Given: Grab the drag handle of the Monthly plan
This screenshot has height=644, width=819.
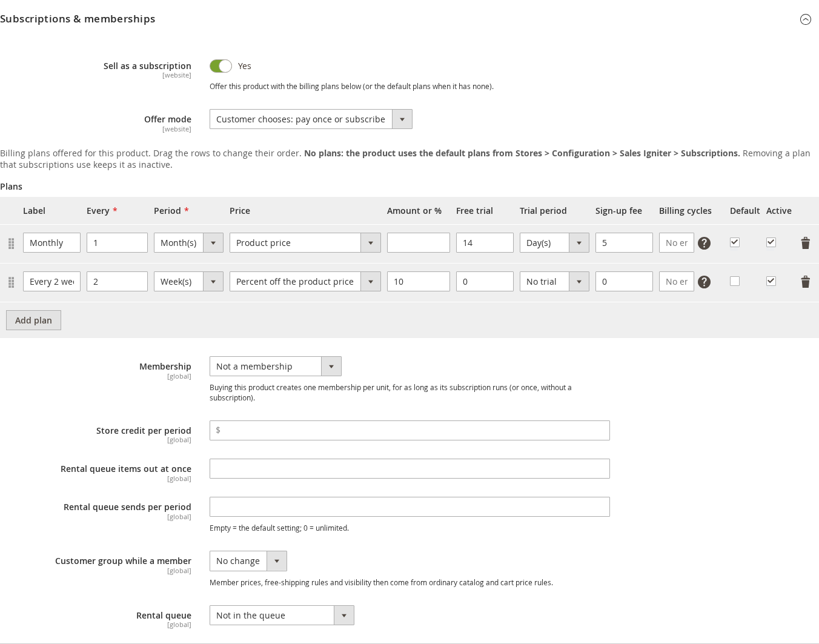Looking at the screenshot, I should (x=11, y=244).
